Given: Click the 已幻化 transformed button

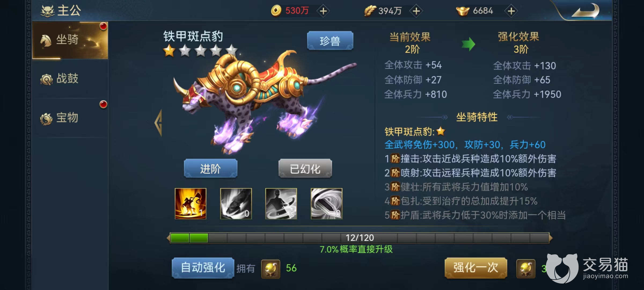Looking at the screenshot, I should point(305,169).
